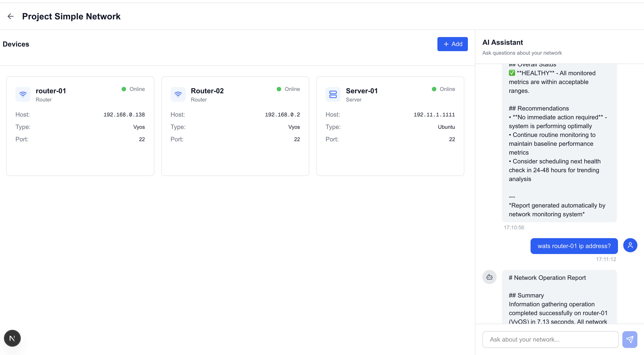Click Router-02 wifi icon
The image size is (644, 355).
point(178,94)
